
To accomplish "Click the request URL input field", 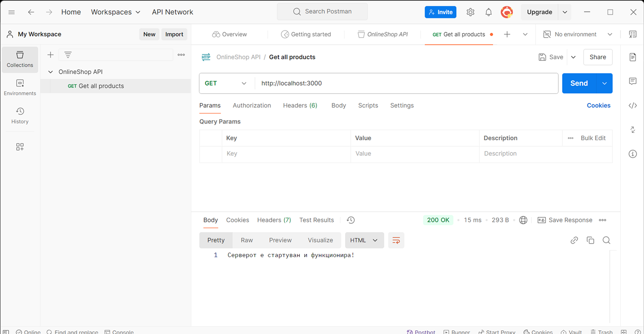I will tap(405, 83).
